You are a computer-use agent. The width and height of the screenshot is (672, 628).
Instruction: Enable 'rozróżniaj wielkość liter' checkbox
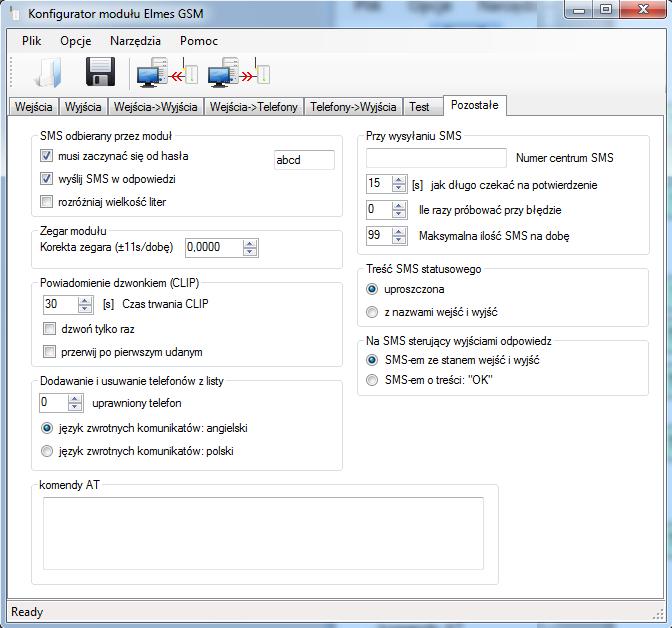46,202
